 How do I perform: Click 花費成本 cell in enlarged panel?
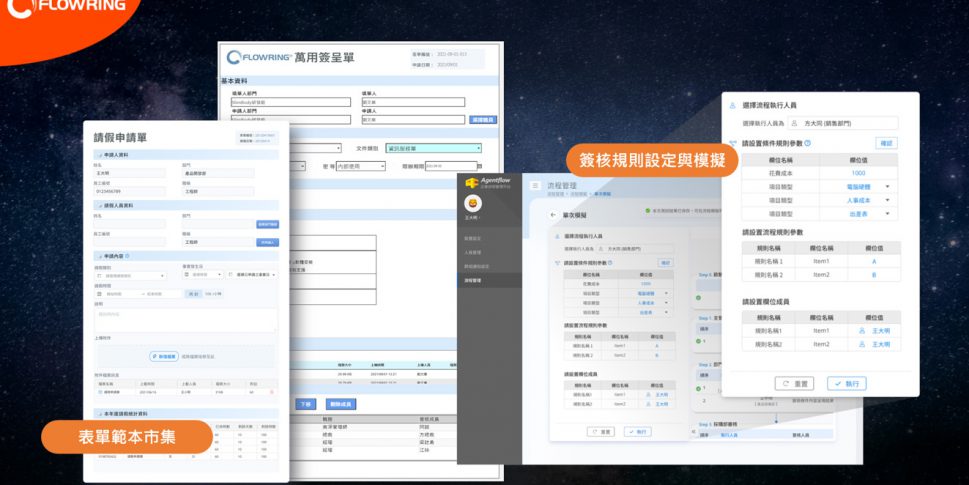[x=780, y=173]
